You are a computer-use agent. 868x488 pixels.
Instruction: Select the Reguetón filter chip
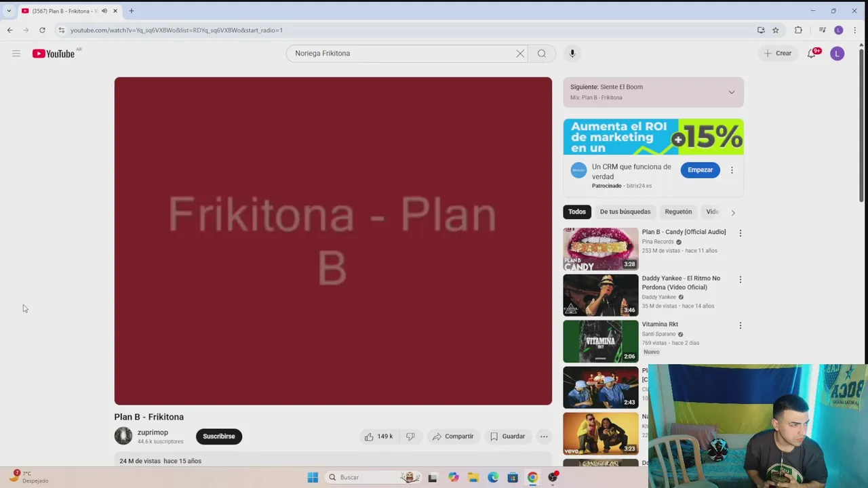pos(678,211)
